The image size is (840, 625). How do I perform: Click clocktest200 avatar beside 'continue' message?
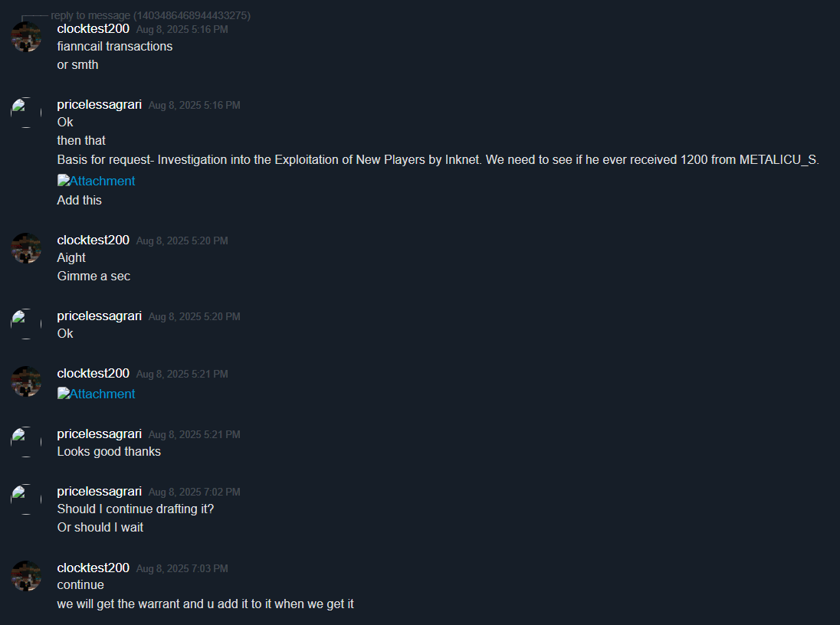point(26,576)
